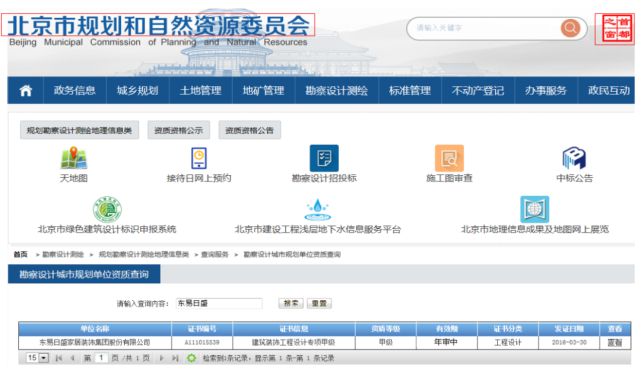This screenshot has width=641, height=372.
Task: Go to the home icon in navigation bar
Action: click(x=25, y=90)
